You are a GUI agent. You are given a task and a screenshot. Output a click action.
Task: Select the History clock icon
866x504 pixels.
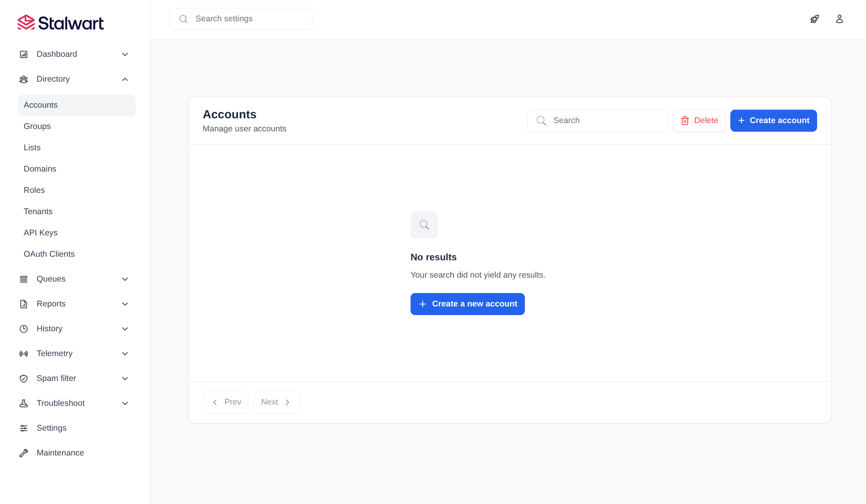(24, 329)
